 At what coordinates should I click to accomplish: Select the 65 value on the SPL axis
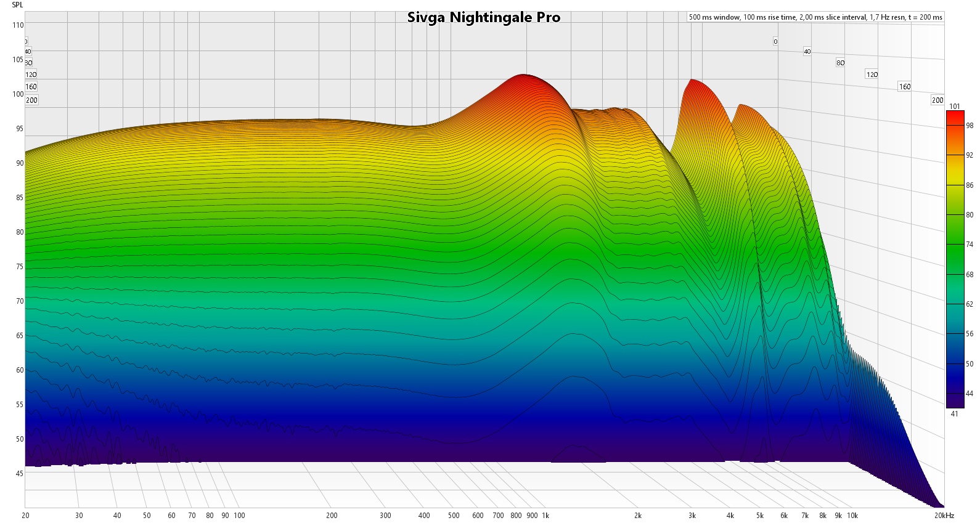click(19, 336)
